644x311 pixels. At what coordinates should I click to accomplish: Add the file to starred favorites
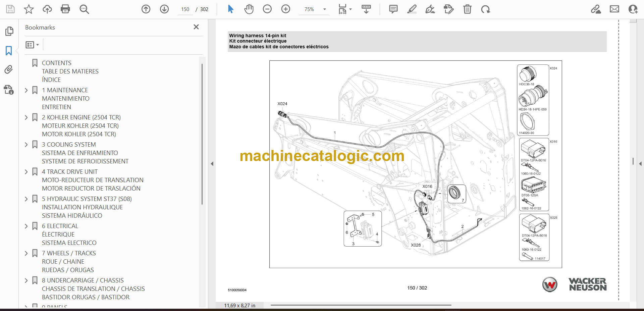[x=29, y=9]
